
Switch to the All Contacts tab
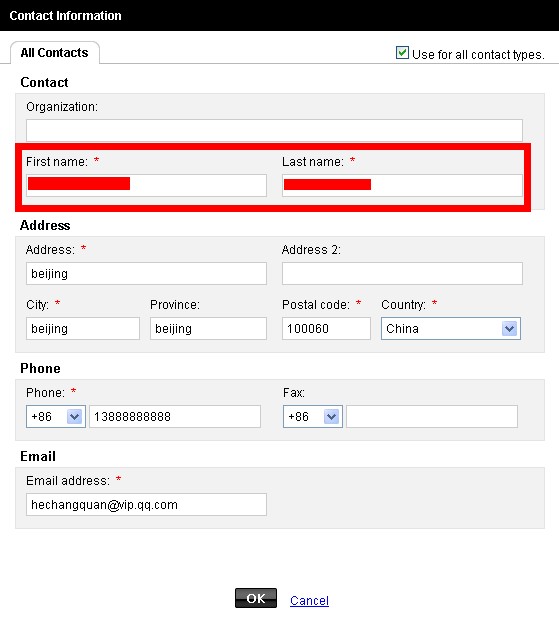tap(54, 52)
